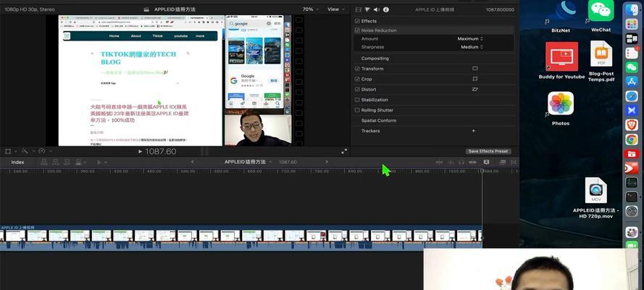
Task: Open App Store from the Dock
Action: point(632,81)
